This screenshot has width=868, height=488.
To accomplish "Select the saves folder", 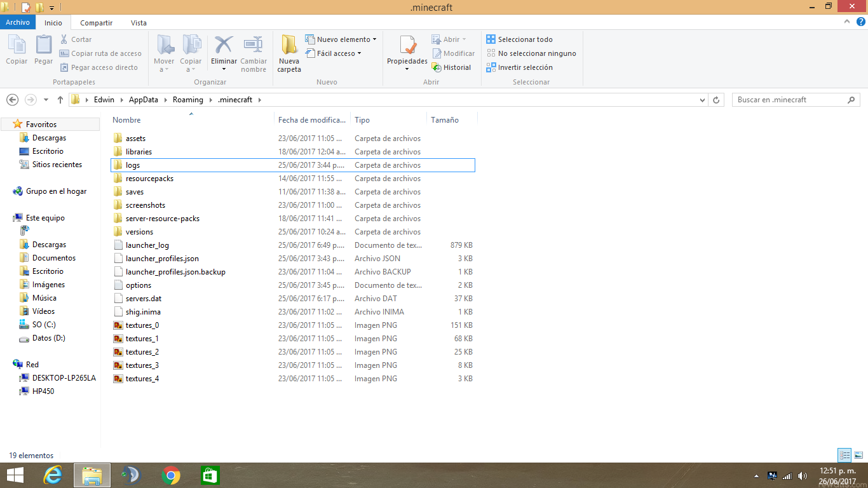I will (x=292, y=191).
